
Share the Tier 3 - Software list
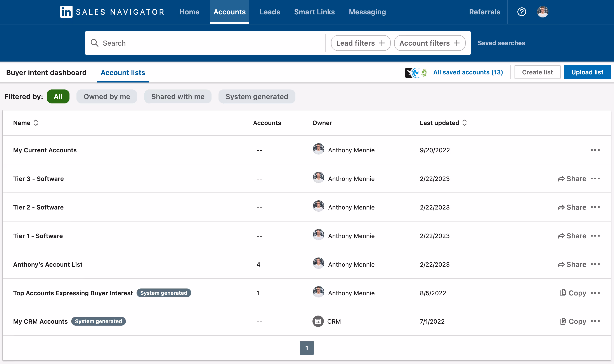coord(572,179)
